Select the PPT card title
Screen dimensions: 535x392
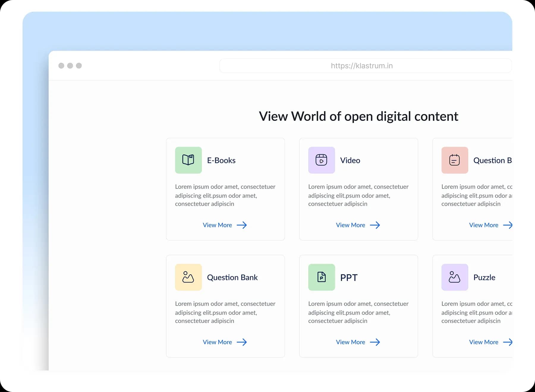(349, 277)
